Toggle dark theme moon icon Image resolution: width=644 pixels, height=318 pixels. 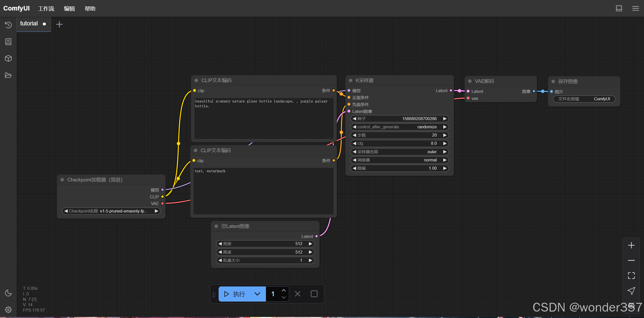pos(8,293)
